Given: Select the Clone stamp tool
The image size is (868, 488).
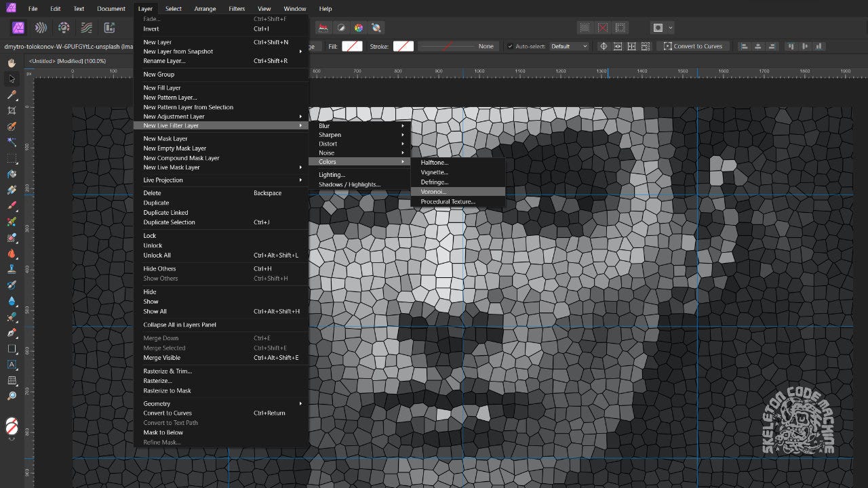Looking at the screenshot, I should 12,269.
